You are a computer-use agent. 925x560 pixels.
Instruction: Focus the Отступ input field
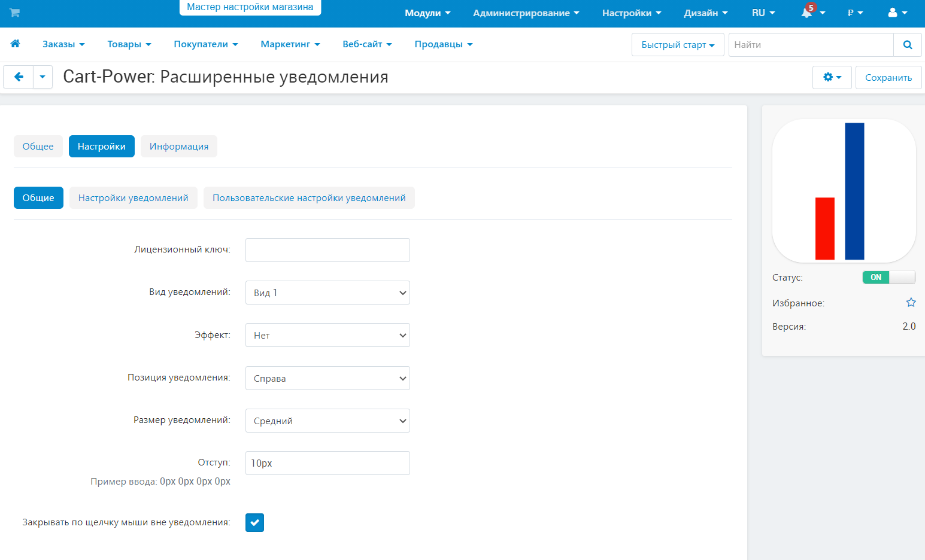(327, 463)
